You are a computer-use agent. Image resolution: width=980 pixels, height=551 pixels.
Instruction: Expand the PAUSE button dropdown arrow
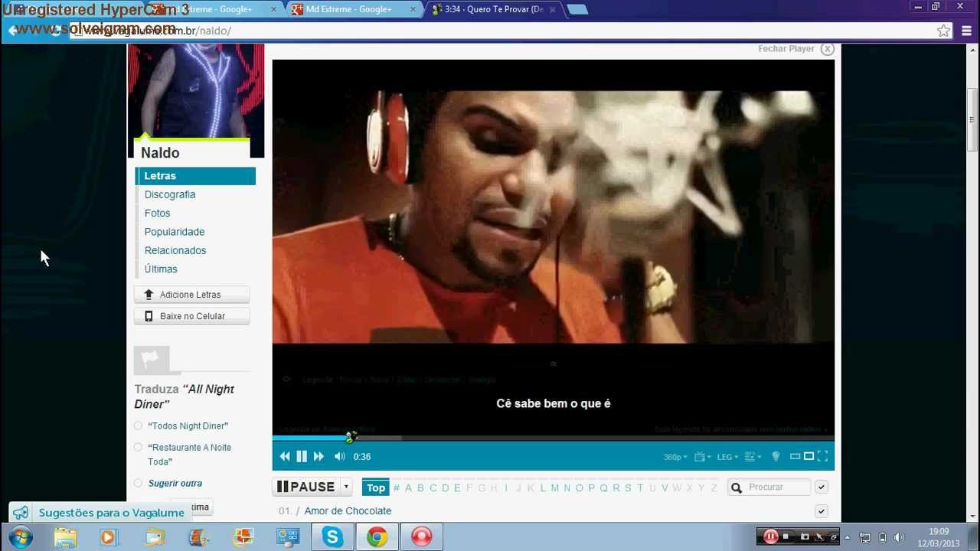tap(346, 487)
